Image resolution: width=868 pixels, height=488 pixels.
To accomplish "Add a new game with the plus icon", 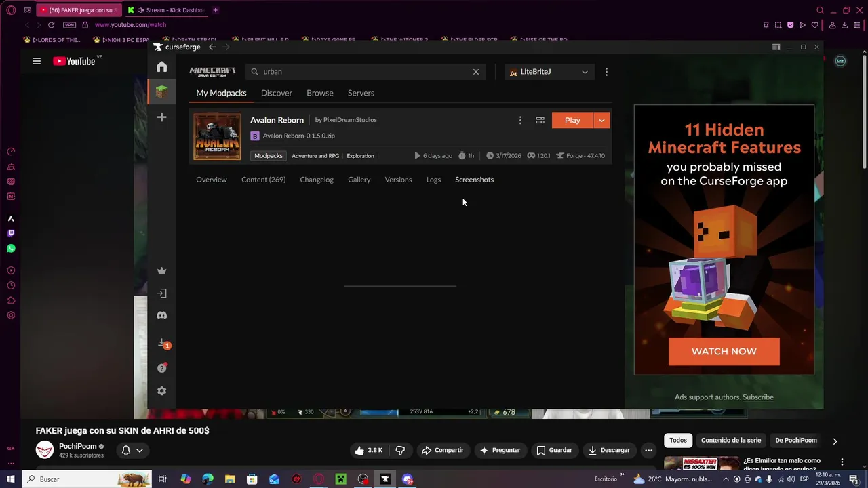I will 161,117.
